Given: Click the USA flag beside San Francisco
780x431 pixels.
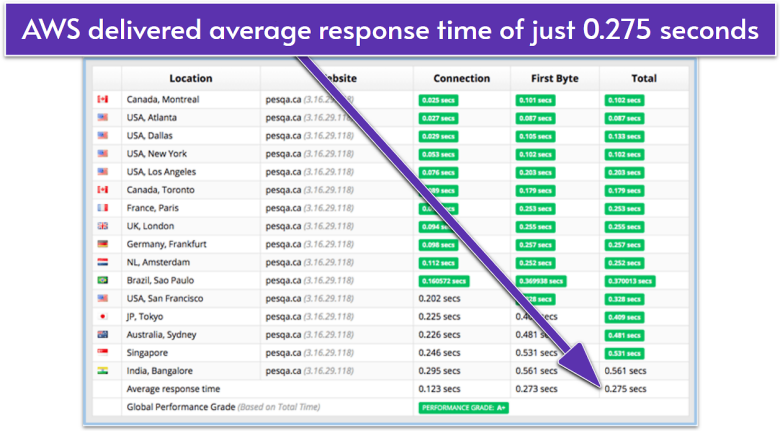Looking at the screenshot, I should [102, 298].
